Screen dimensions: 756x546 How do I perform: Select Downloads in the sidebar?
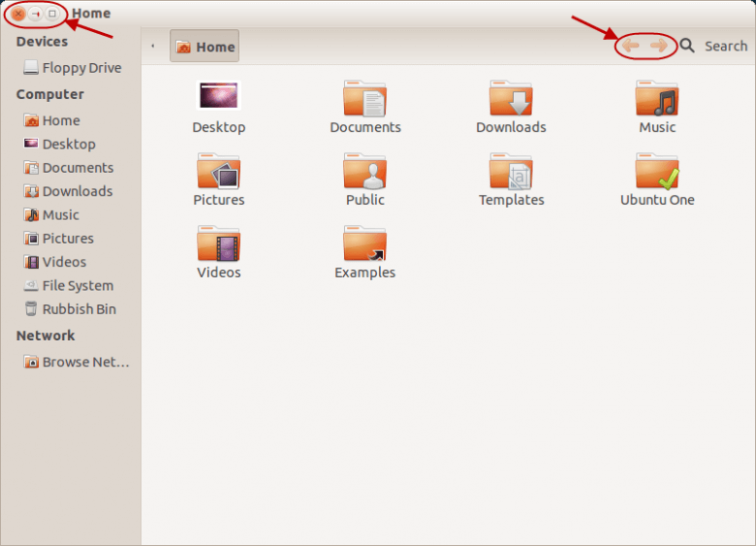(68, 191)
